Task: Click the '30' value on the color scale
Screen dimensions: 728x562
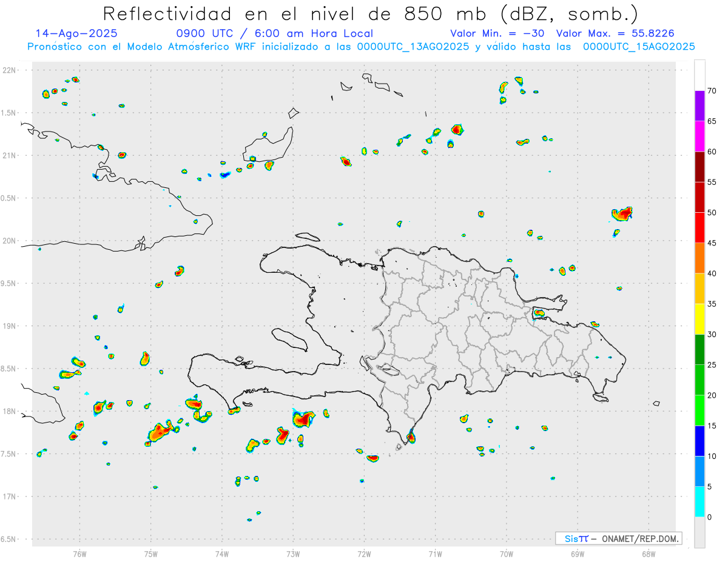Action: pyautogui.click(x=712, y=335)
